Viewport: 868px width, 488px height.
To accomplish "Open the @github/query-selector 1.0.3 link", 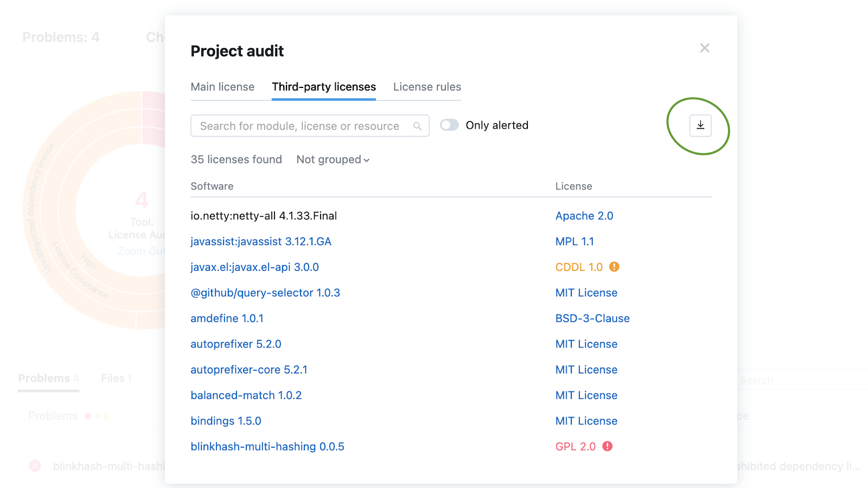I will click(265, 293).
